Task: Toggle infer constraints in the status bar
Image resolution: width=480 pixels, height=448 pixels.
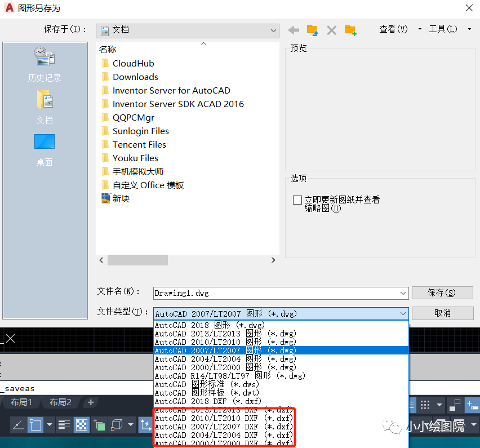Action: (455, 405)
